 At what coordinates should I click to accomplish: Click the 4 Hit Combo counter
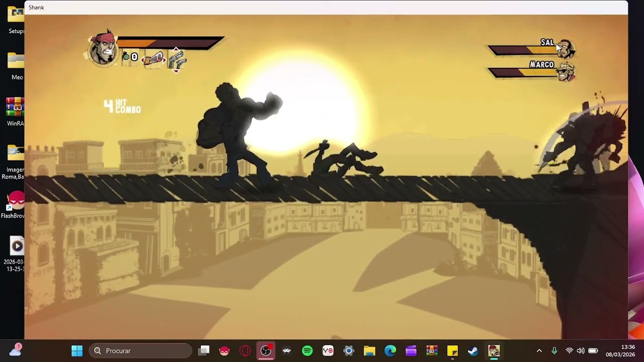(122, 106)
